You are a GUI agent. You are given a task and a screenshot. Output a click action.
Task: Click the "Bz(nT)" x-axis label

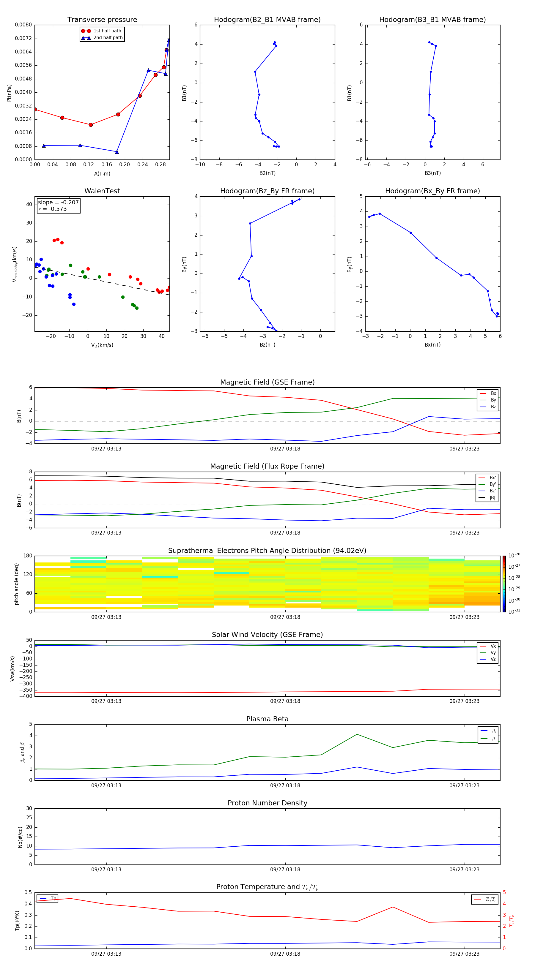pyautogui.click(x=267, y=345)
